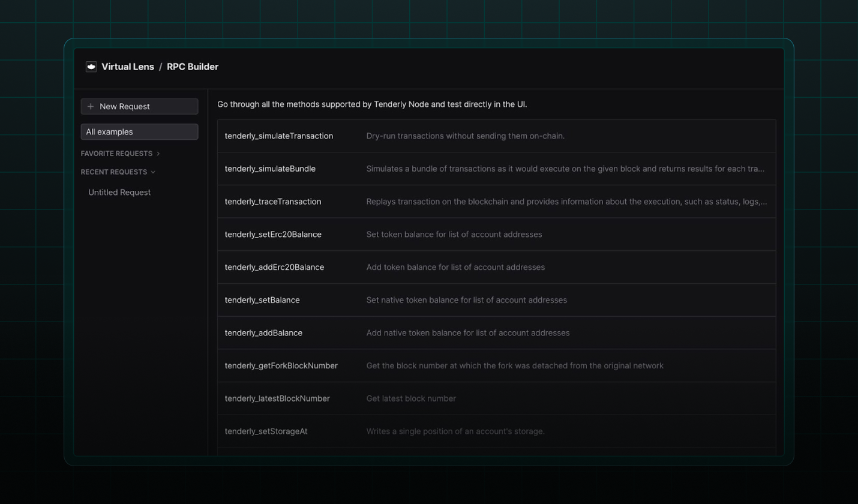Click the plus icon beside New Request
858x504 pixels.
pyautogui.click(x=91, y=106)
